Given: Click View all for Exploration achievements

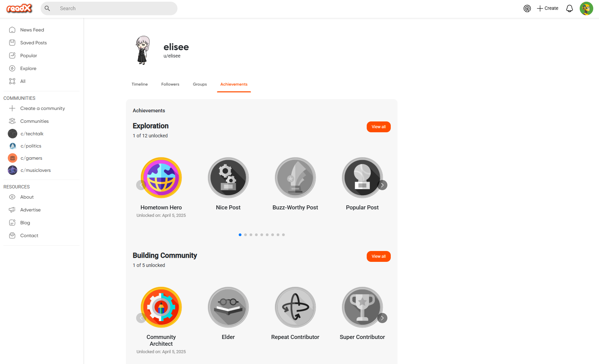Looking at the screenshot, I should pyautogui.click(x=379, y=127).
